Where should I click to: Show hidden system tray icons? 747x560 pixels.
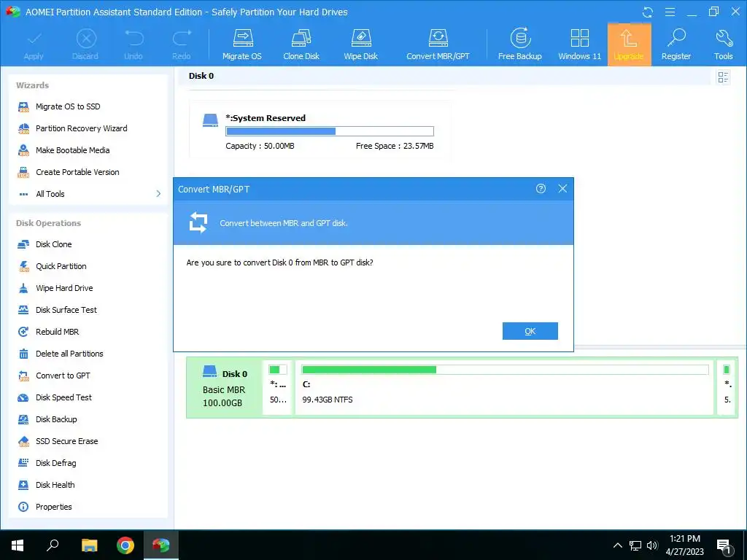617,545
